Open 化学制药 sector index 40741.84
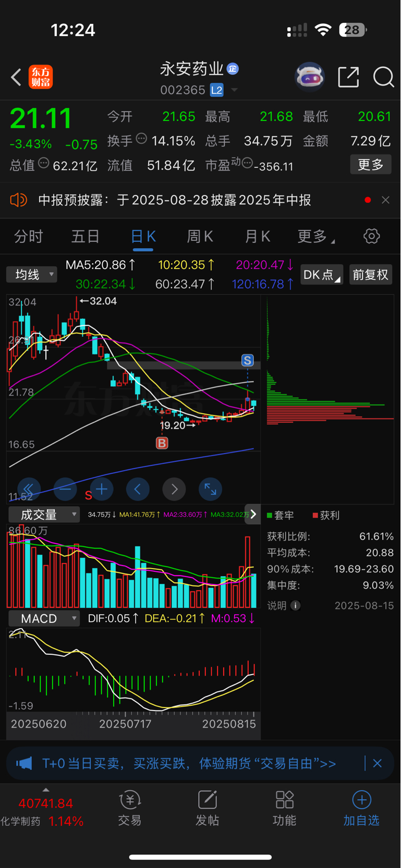This screenshot has width=401, height=868. click(x=42, y=812)
